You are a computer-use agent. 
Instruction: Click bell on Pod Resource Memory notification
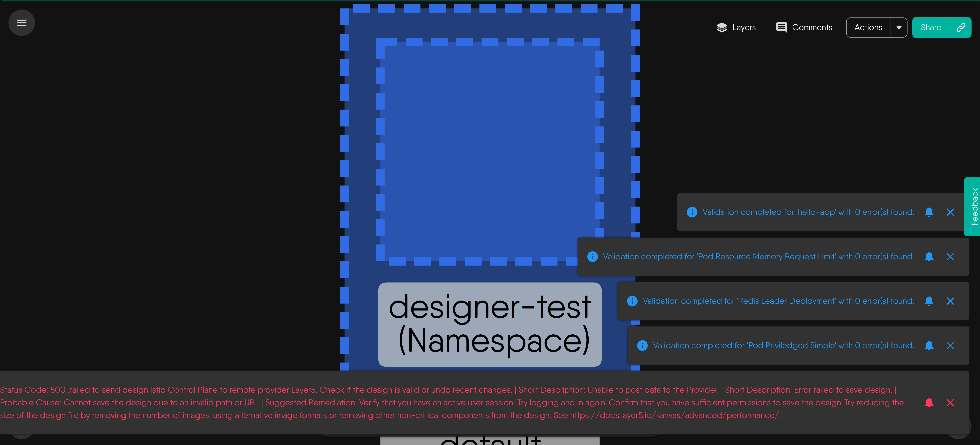(929, 257)
